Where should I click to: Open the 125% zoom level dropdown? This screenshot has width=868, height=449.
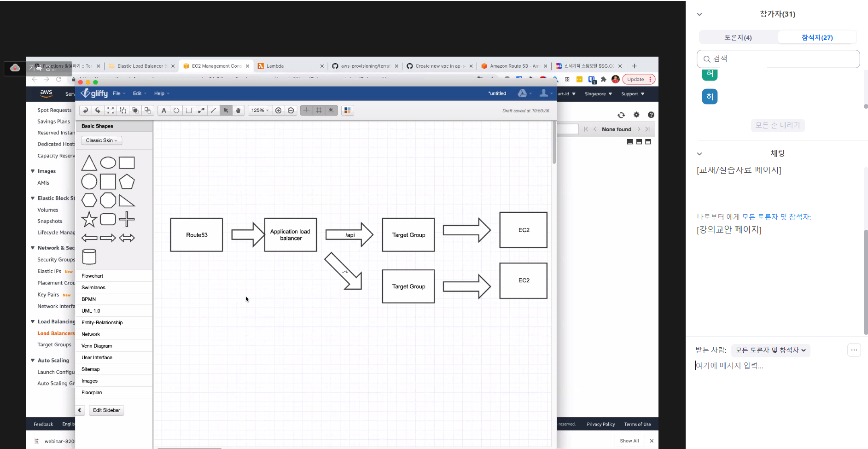pyautogui.click(x=260, y=111)
